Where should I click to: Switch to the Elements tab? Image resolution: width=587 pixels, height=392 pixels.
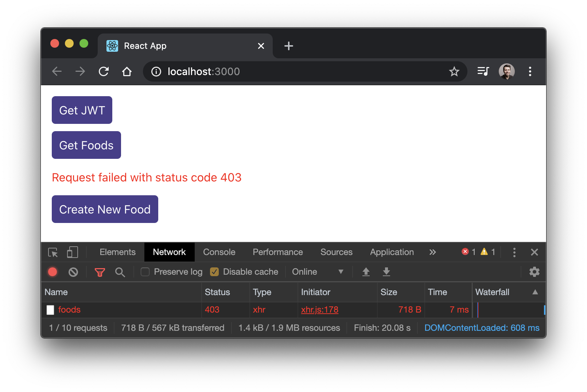coord(117,252)
